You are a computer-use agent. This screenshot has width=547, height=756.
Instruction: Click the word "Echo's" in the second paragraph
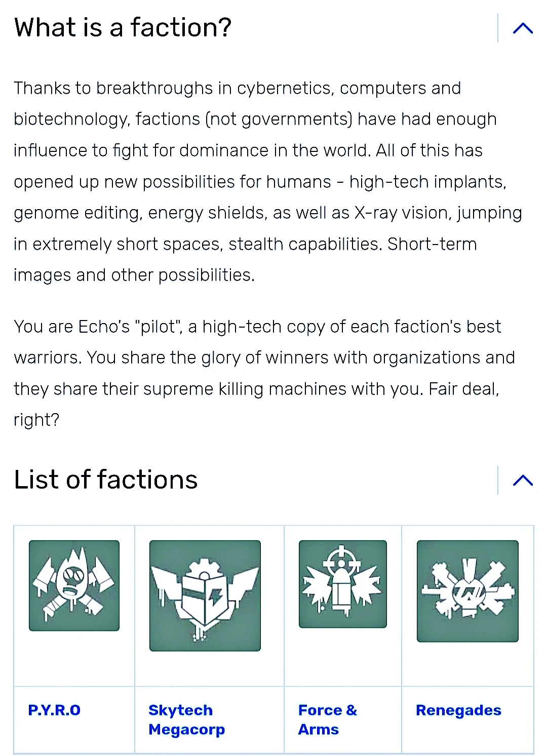pos(104,327)
